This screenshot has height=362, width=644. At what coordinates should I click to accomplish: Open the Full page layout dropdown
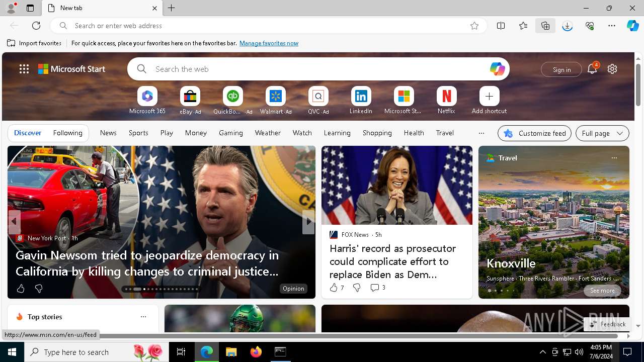point(602,133)
